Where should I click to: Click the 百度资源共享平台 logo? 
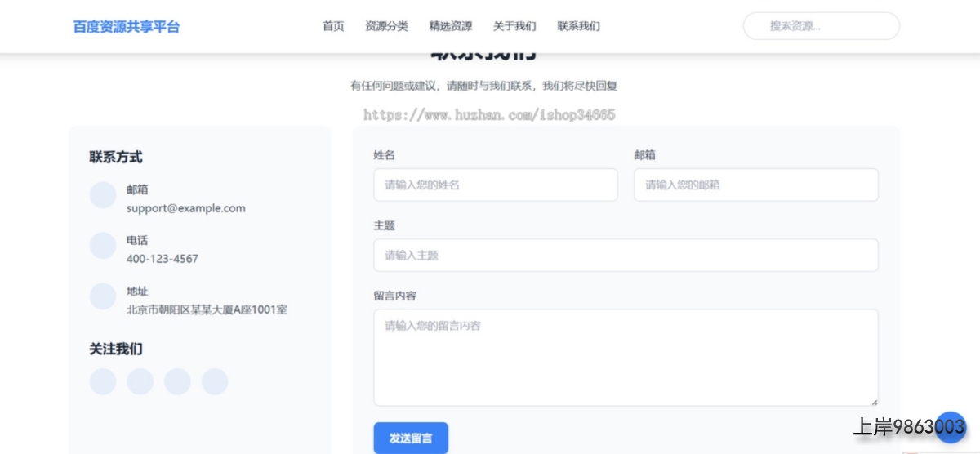pos(127,27)
